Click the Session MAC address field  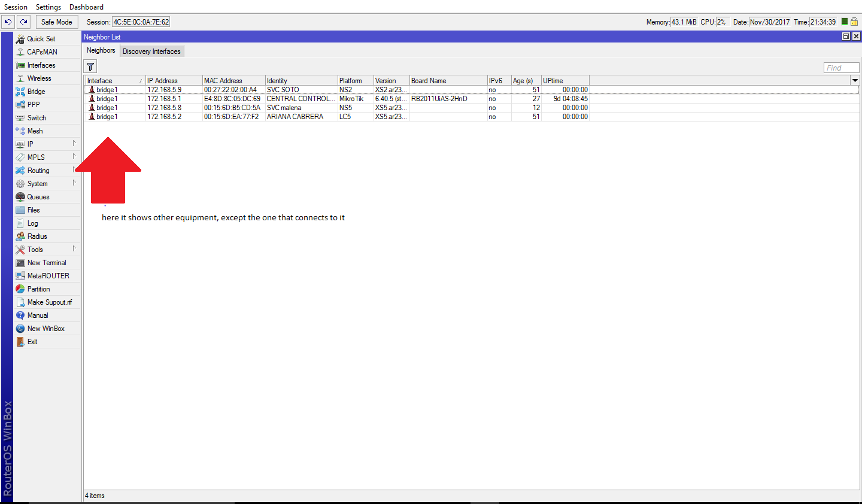pos(141,22)
